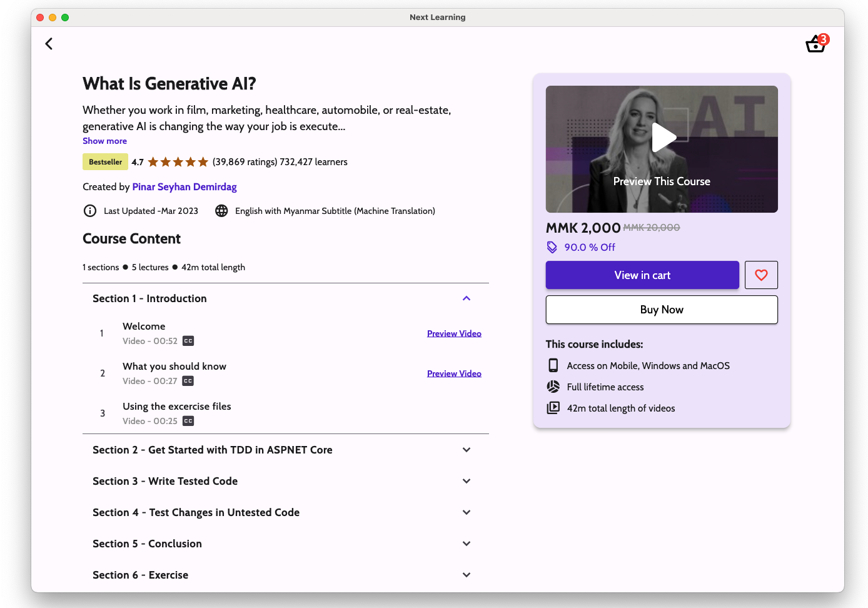Click the mobile device access icon
Screen dimensions: 868x608
coord(553,365)
